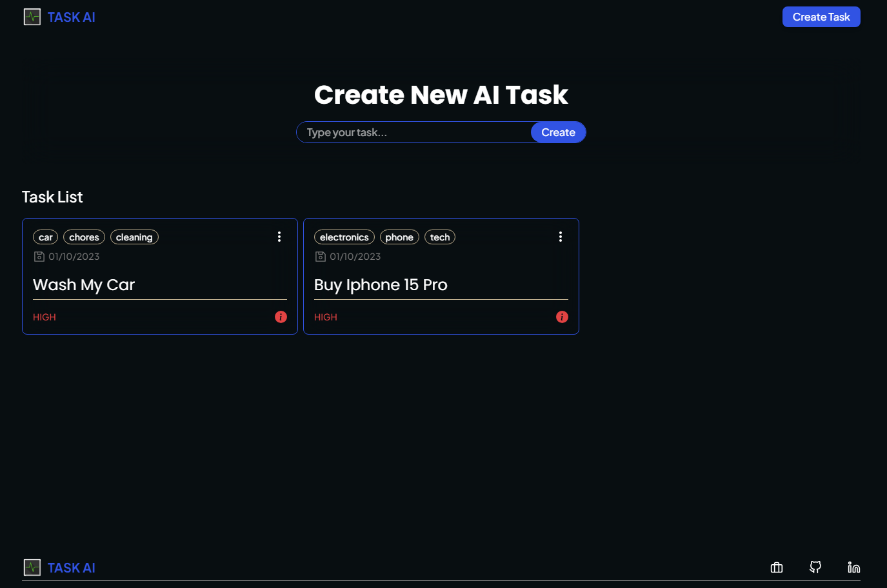Click the TASK AI heartbeat logo in the header

[x=32, y=17]
